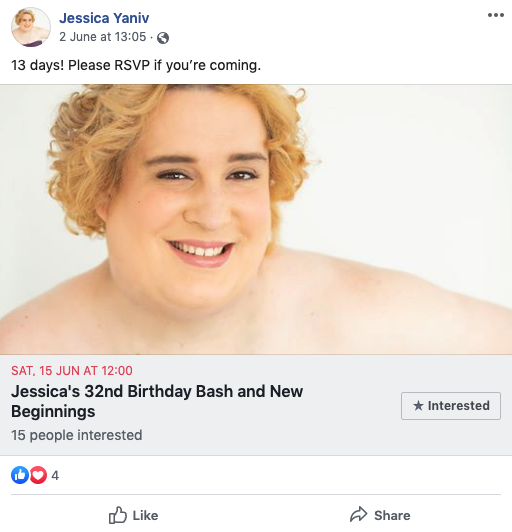Click the event cover photo
The height and width of the screenshot is (532, 512).
(256, 219)
